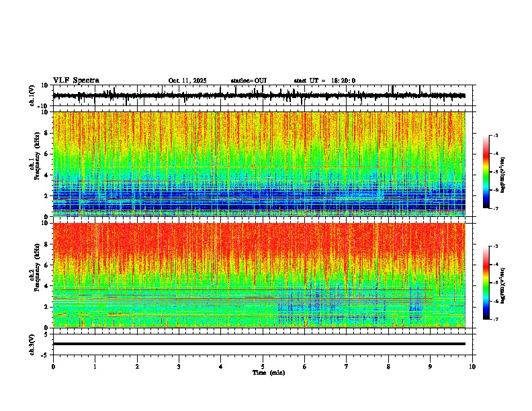This screenshot has height=411, width=532.
Task: Click time axis tick label "8"
Action: (388, 367)
